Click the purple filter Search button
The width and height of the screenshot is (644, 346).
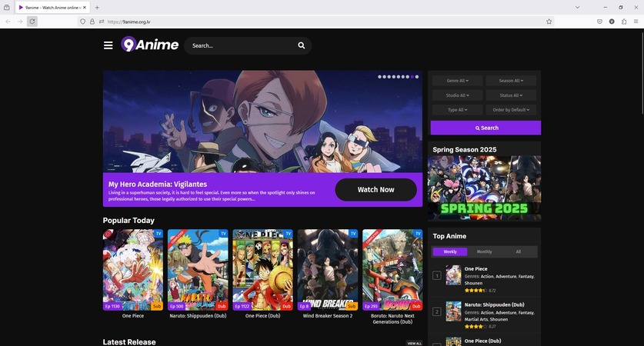(x=486, y=128)
